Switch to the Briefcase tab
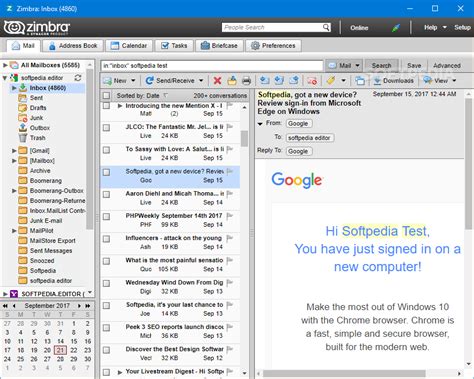This screenshot has width=474, height=379. [219, 46]
